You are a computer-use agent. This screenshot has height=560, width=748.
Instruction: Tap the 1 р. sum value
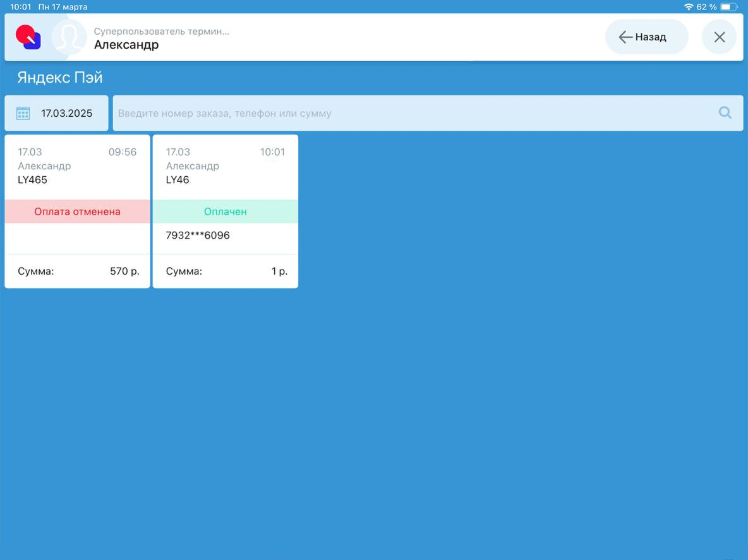tap(279, 271)
